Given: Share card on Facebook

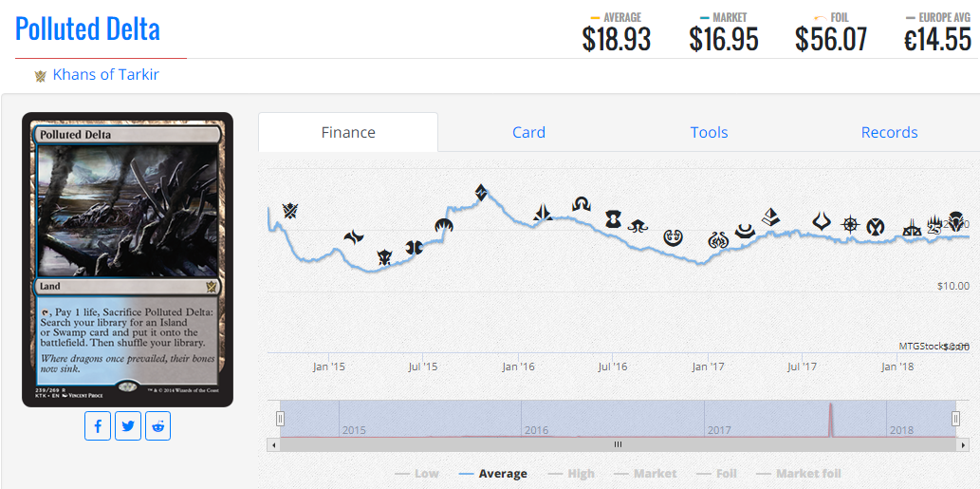Looking at the screenshot, I should coord(98,426).
